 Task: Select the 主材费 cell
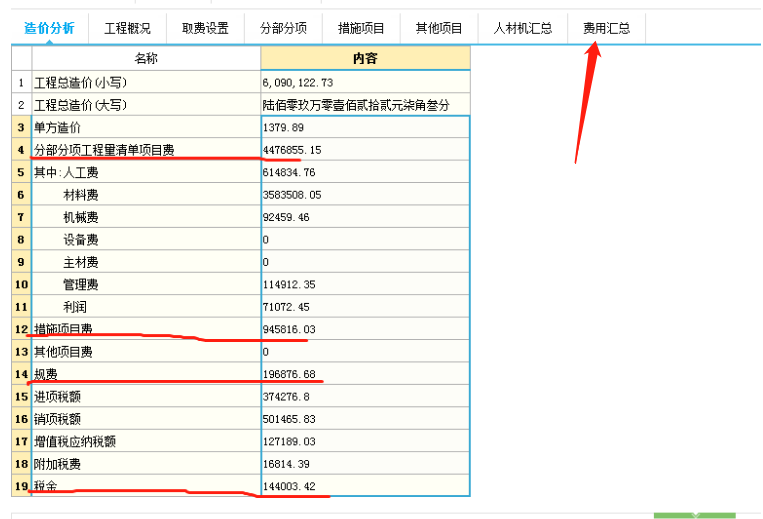[x=146, y=262]
